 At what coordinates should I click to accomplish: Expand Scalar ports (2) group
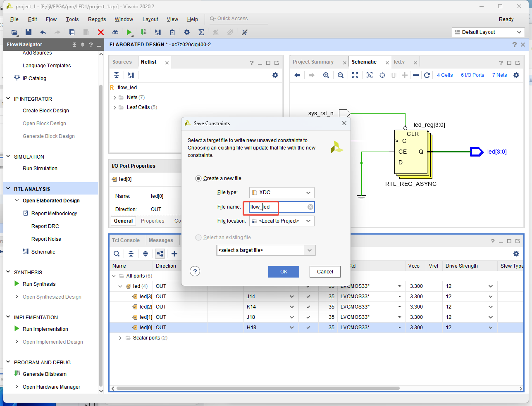tap(121, 338)
